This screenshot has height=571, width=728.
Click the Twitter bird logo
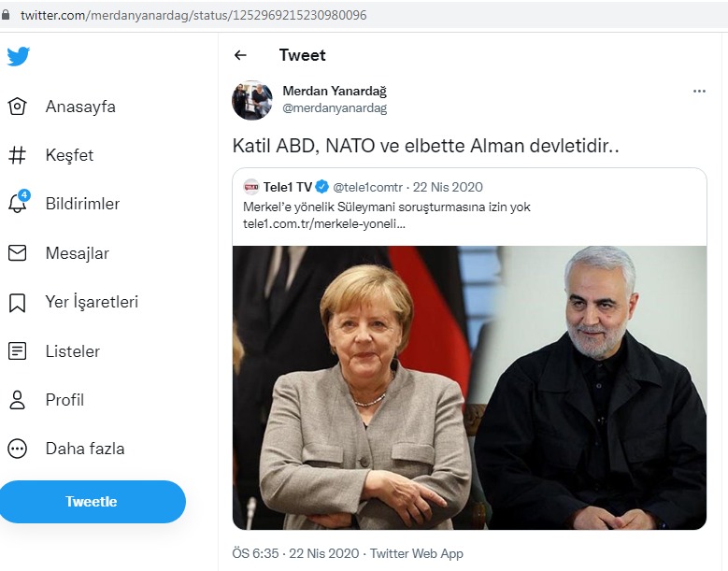click(x=18, y=56)
